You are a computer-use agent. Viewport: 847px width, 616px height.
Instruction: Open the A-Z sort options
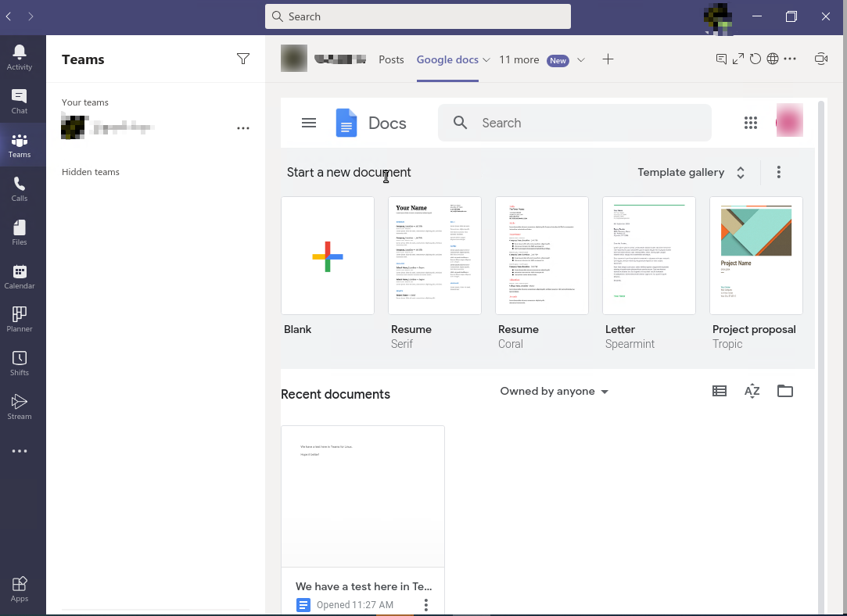(752, 391)
